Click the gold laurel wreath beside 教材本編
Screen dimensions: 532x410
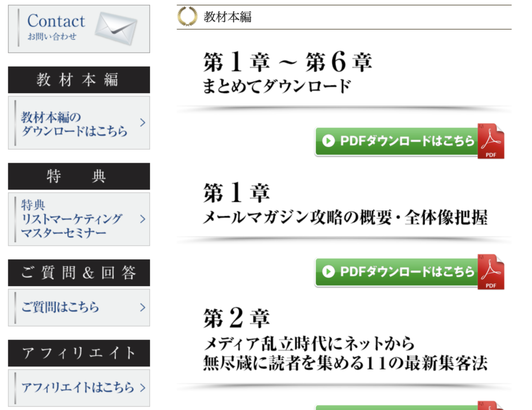click(x=187, y=16)
